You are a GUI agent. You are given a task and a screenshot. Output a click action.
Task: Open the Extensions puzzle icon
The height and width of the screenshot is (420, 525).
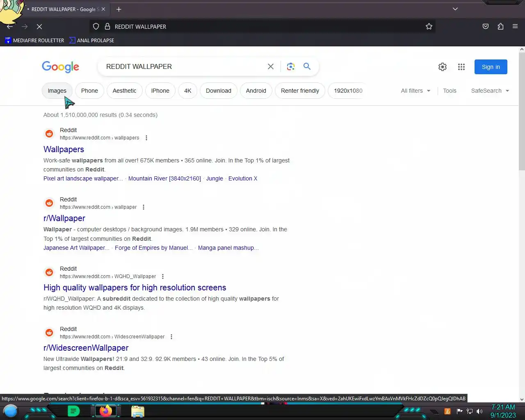click(500, 26)
